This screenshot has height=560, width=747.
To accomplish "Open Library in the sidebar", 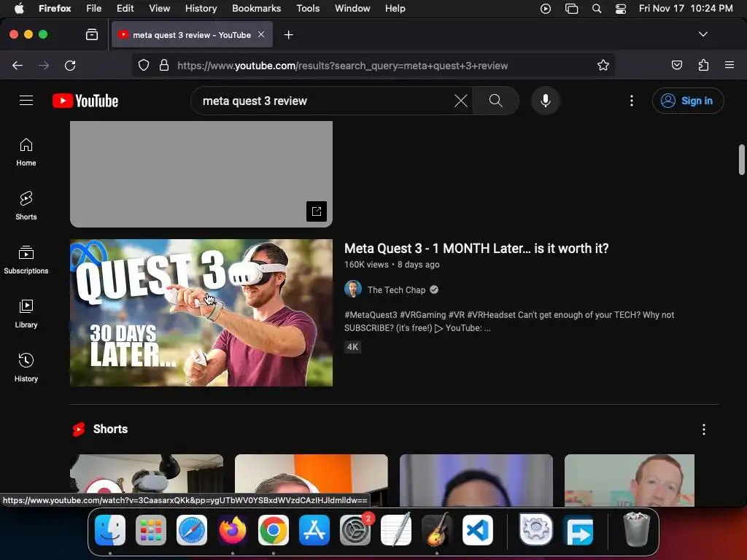I will pyautogui.click(x=26, y=314).
